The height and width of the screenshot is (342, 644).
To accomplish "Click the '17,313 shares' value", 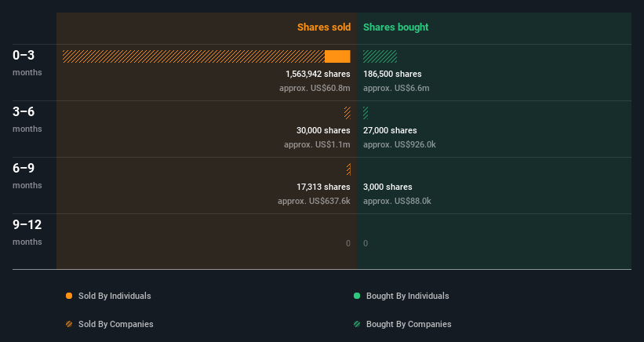I will (323, 187).
